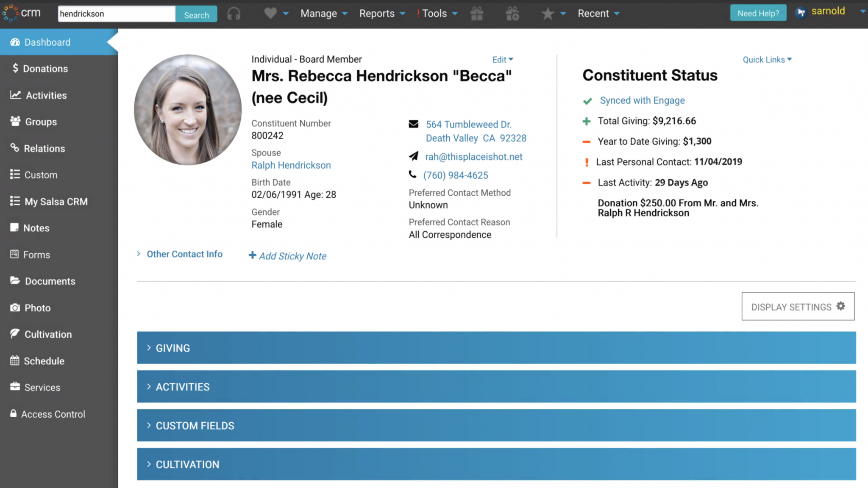Click the Search button
868x488 pixels.
point(196,14)
